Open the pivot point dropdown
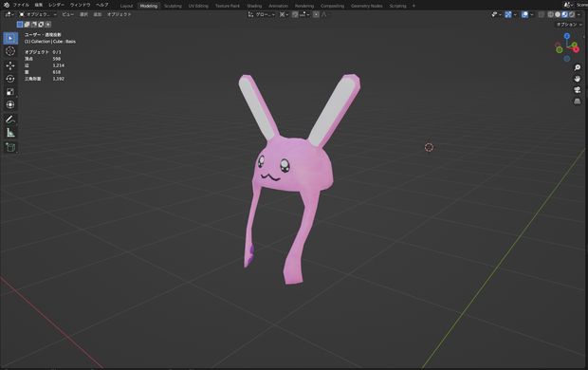This screenshot has height=370, width=588. click(284, 14)
